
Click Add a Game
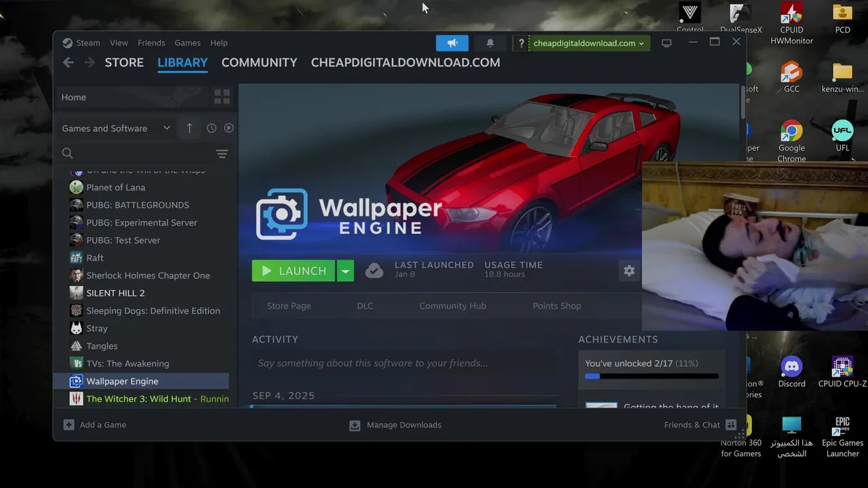pyautogui.click(x=95, y=425)
